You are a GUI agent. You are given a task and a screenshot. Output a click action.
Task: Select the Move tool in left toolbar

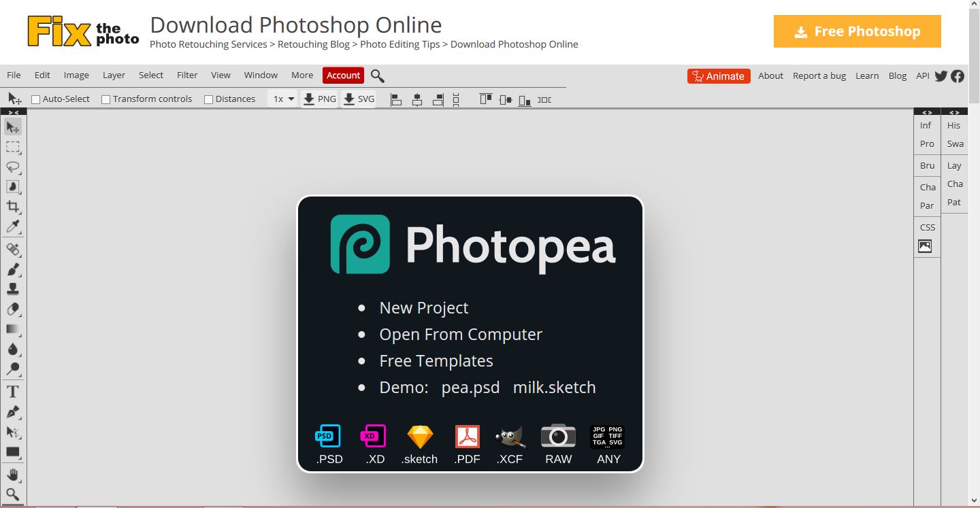pos(13,127)
